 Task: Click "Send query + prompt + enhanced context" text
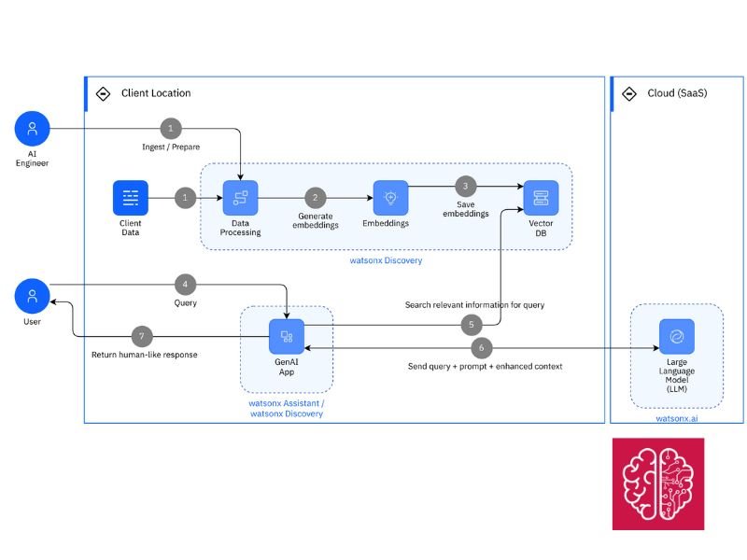point(485,366)
